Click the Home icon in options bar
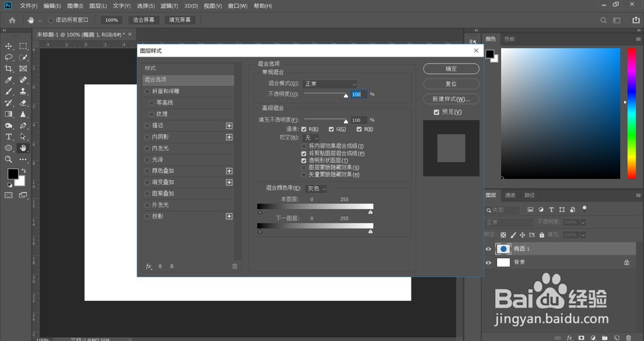644x341 pixels. tap(12, 20)
